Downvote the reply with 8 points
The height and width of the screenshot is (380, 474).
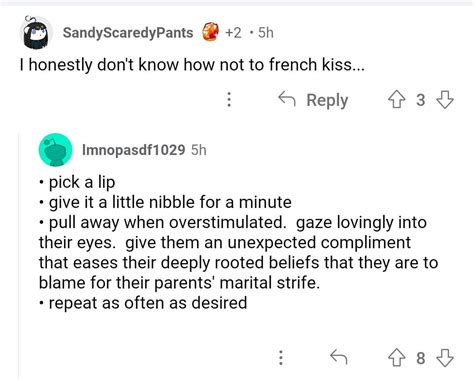pos(445,358)
